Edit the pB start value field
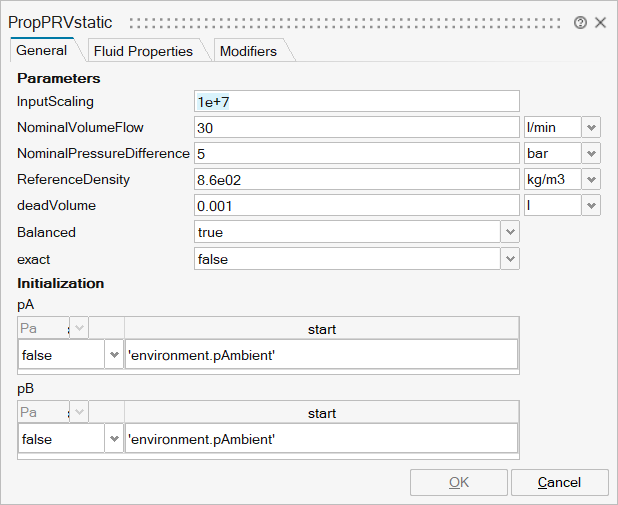This screenshot has height=505, width=618. (320, 439)
